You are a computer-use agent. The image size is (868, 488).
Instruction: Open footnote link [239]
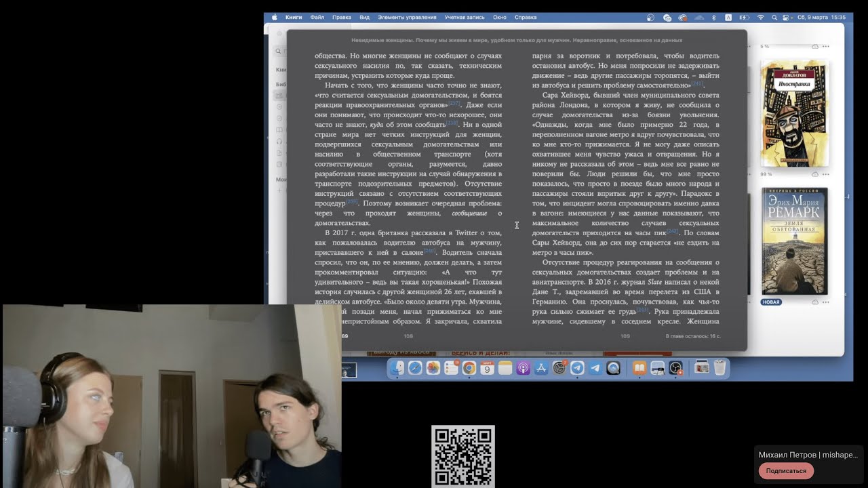(x=352, y=201)
